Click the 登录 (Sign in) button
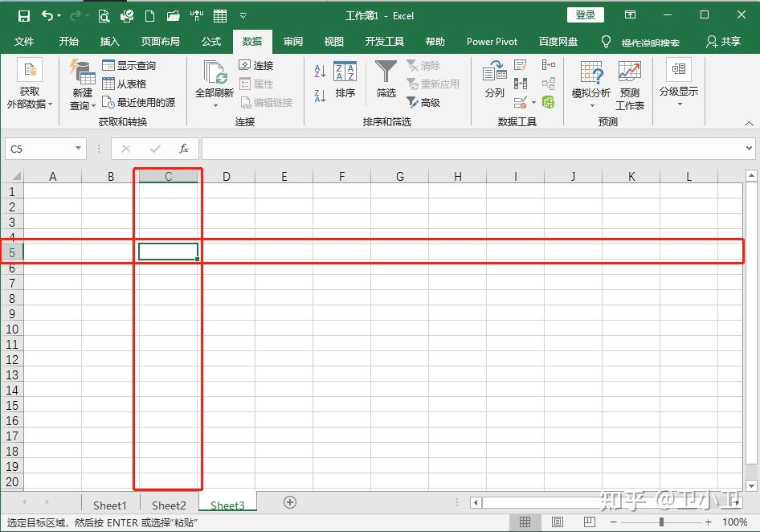This screenshot has width=760, height=532. [586, 14]
